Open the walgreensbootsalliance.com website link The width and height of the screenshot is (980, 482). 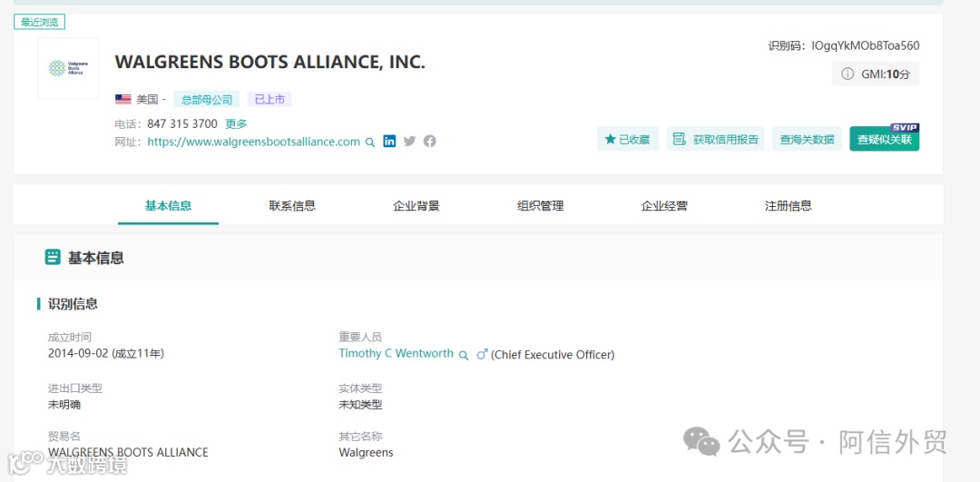254,142
